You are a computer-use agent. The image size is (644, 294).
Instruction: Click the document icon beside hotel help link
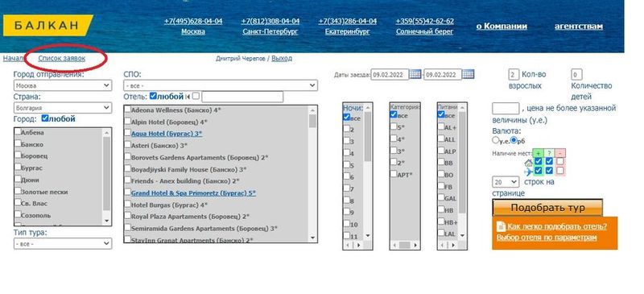click(x=501, y=226)
